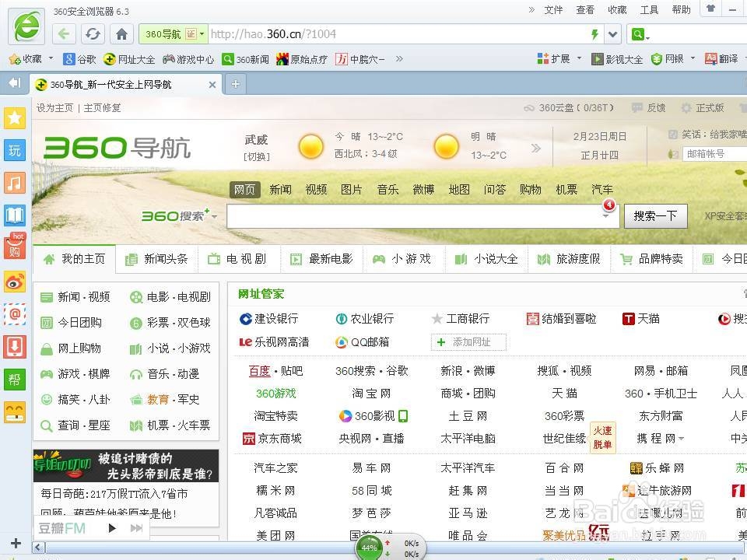747x560 pixels.
Task: Go to browser home page icon
Action: click(x=121, y=33)
